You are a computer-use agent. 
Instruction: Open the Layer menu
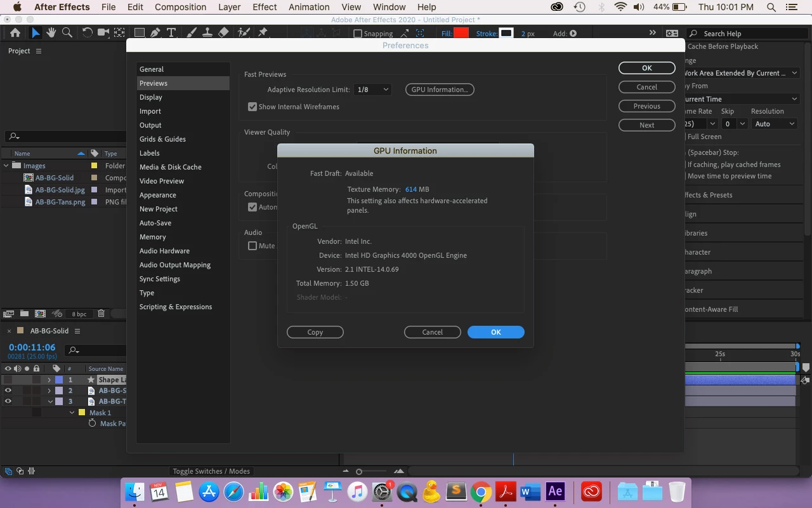point(229,7)
